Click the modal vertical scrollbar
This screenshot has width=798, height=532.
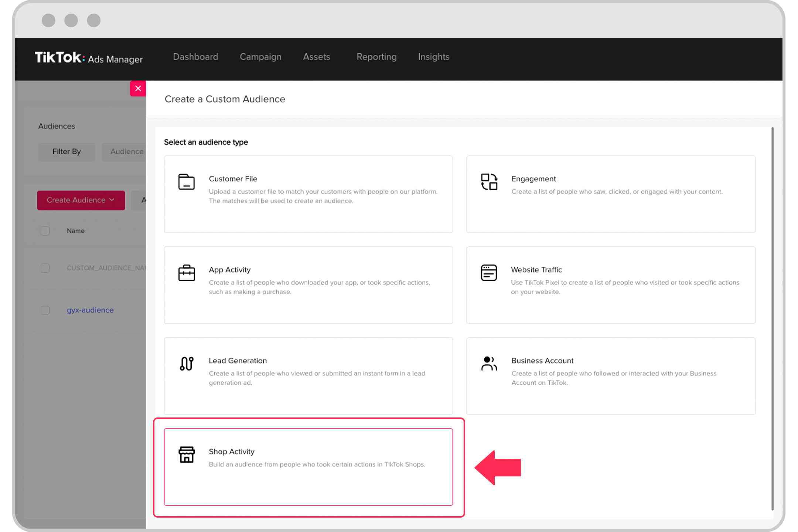click(x=772, y=318)
